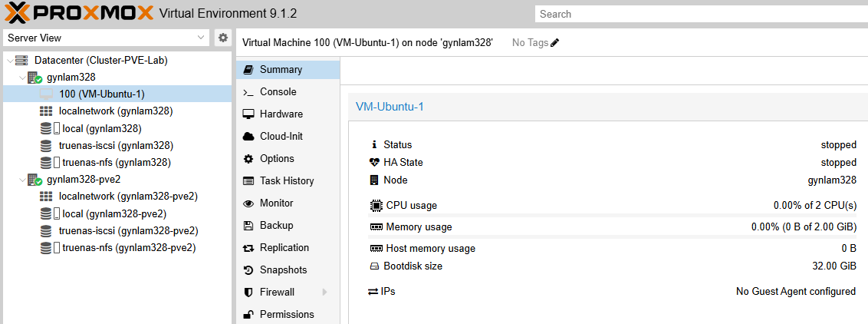This screenshot has height=324, width=868.
Task: Click the Firewall shield icon
Action: tap(248, 293)
